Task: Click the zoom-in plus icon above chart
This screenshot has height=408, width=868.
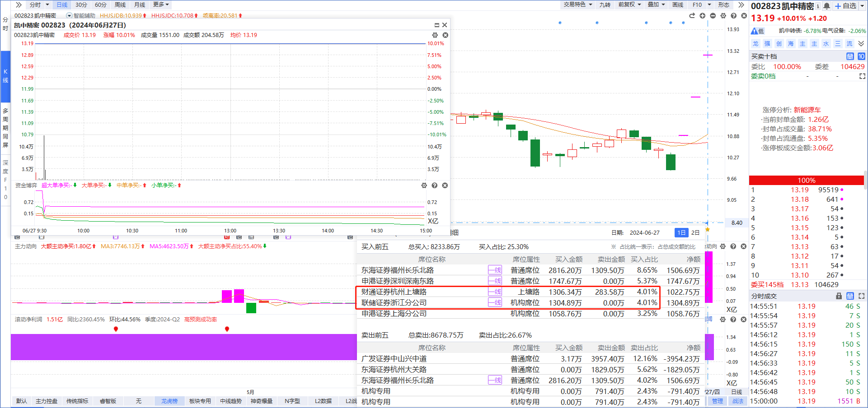Action: 702,16
